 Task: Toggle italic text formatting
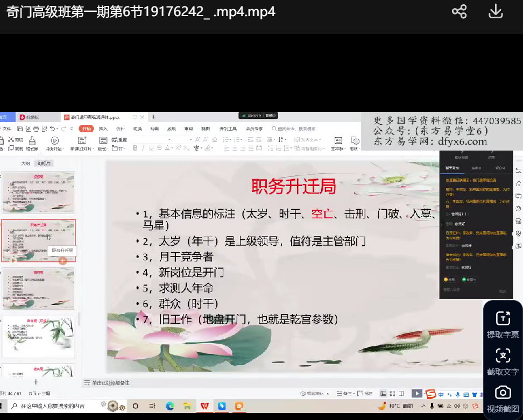tap(143, 148)
